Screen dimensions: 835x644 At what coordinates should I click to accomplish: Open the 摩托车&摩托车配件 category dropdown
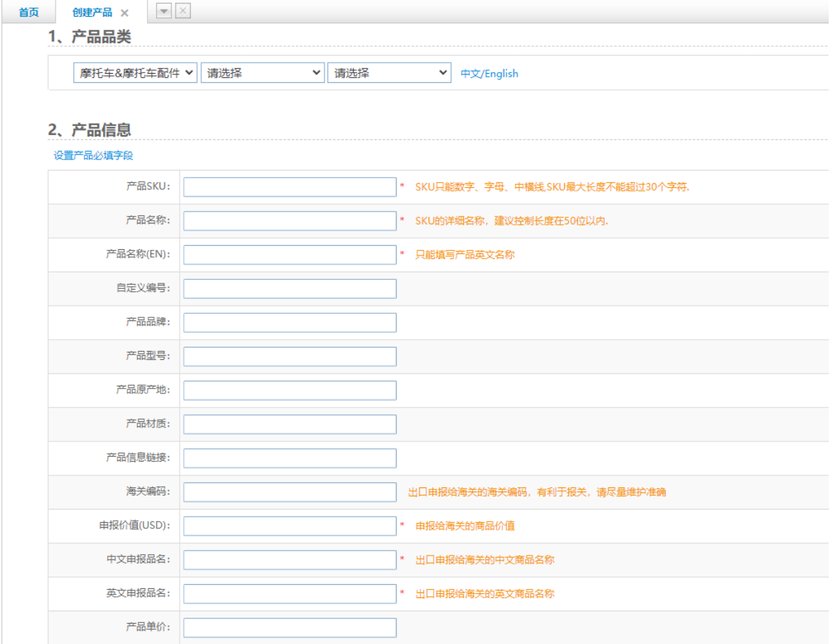click(135, 73)
